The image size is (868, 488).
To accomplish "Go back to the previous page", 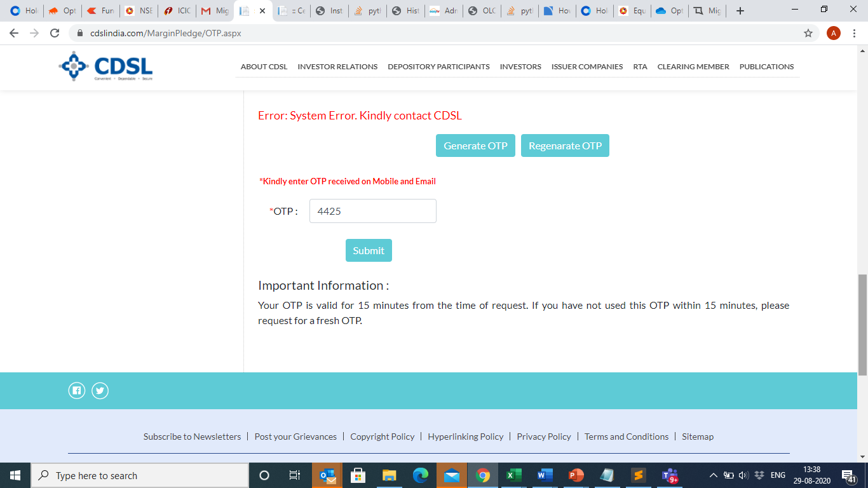I will point(14,33).
